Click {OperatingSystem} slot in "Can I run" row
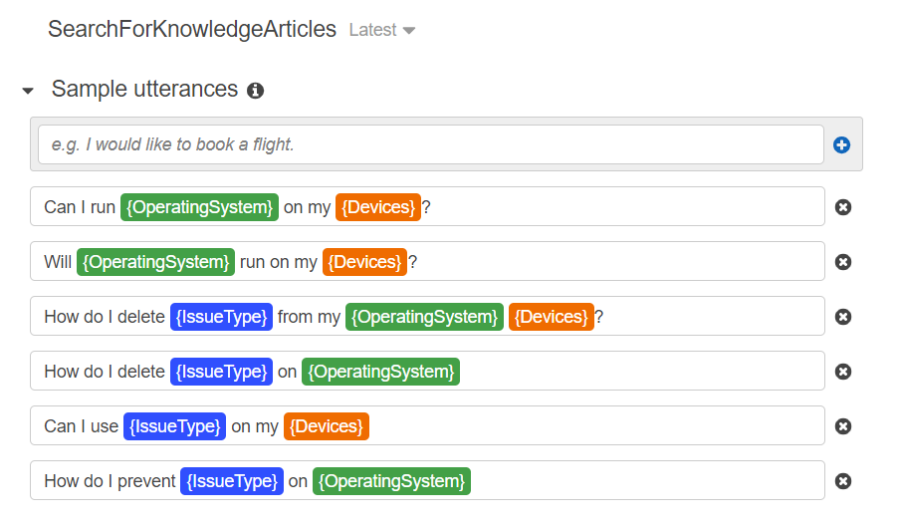The height and width of the screenshot is (527, 899). click(x=200, y=207)
